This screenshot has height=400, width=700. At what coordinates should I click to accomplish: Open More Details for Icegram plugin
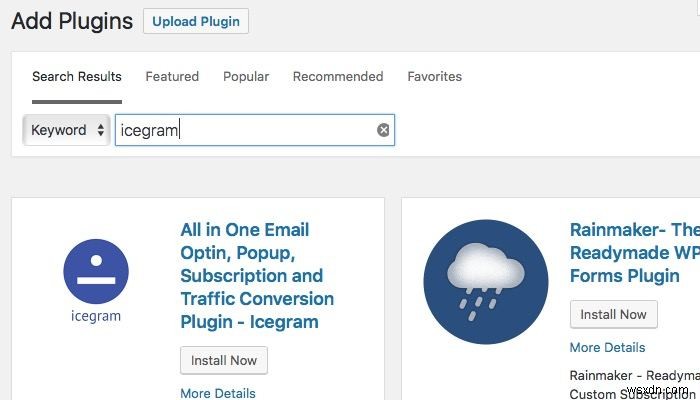click(x=218, y=393)
